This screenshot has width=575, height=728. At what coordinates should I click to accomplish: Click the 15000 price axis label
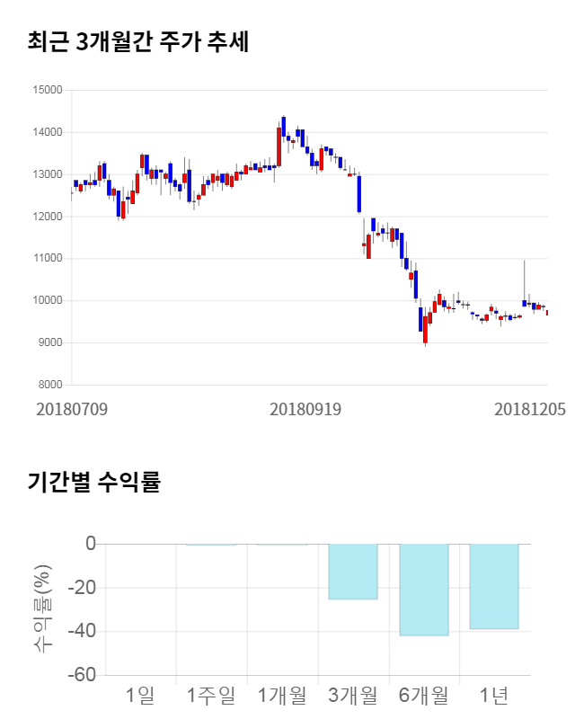coord(48,90)
